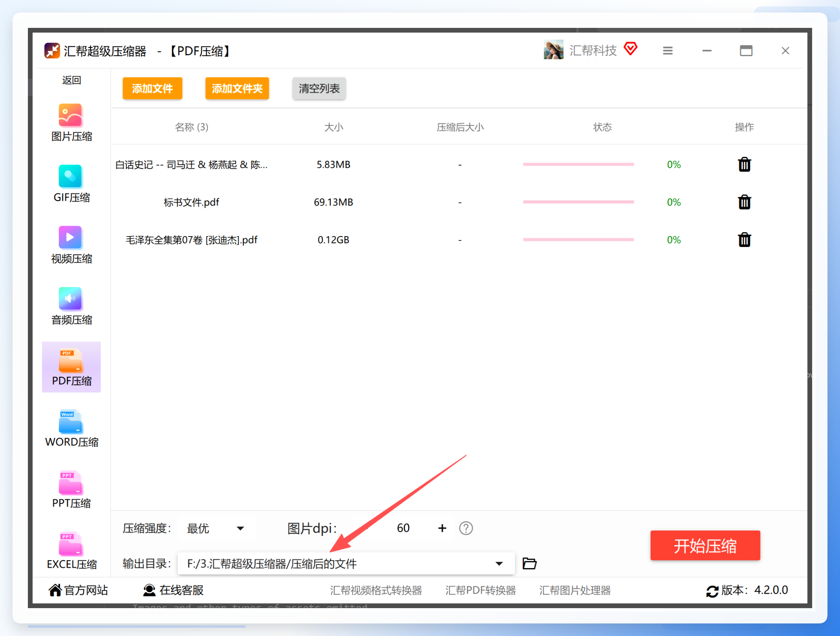Expand the 输出目录 path dropdown arrow
Screen dimensions: 840x636
click(x=499, y=564)
